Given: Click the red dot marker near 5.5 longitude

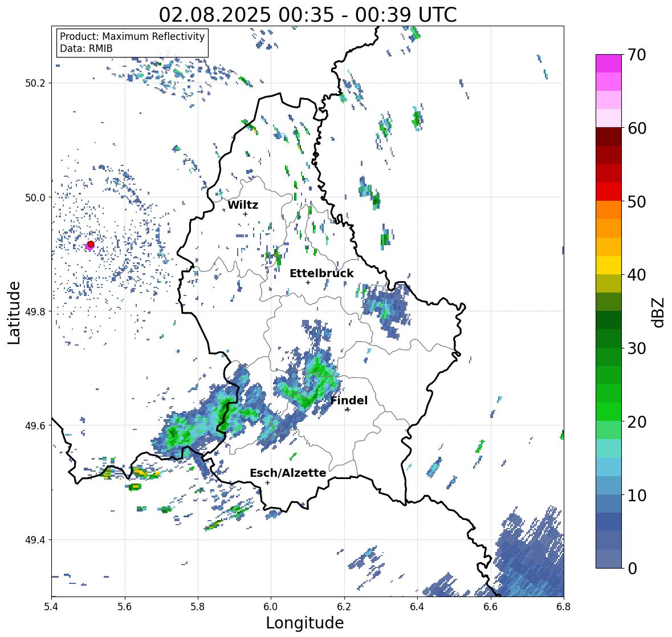Looking at the screenshot, I should [x=91, y=244].
